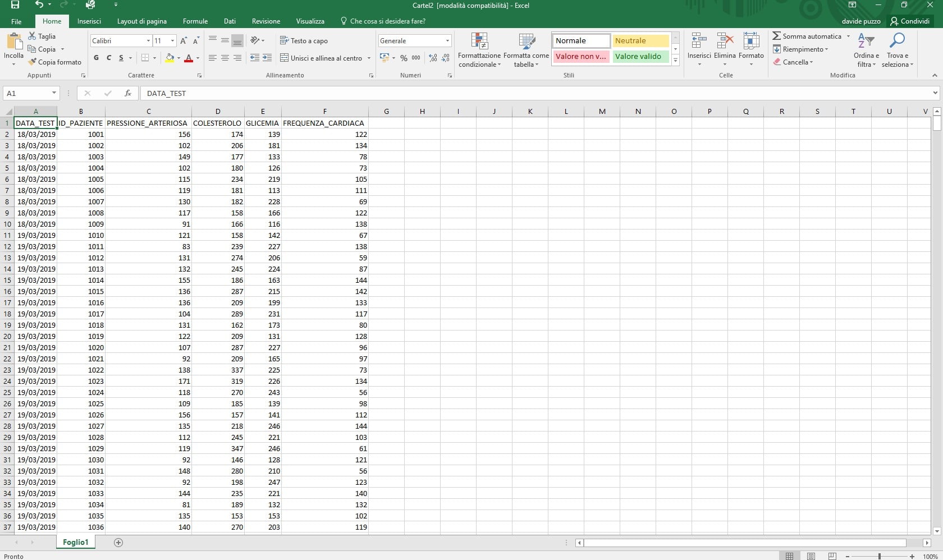Click the Cancella clear button
The width and height of the screenshot is (943, 560).
point(793,62)
